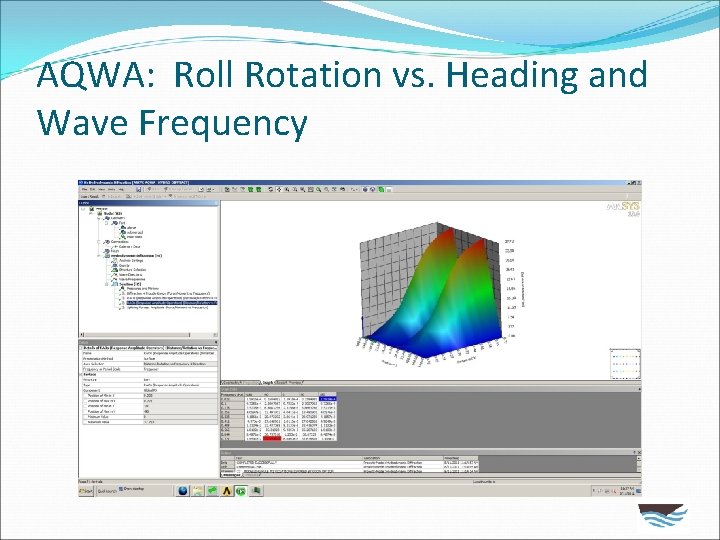
Task: Select the Pan view tool icon
Action: point(279,189)
